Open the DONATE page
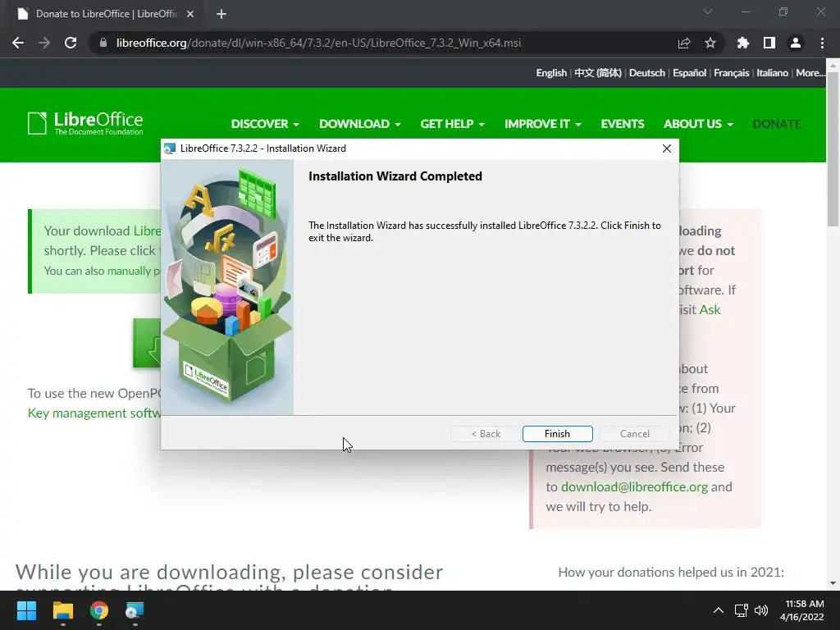 point(776,124)
